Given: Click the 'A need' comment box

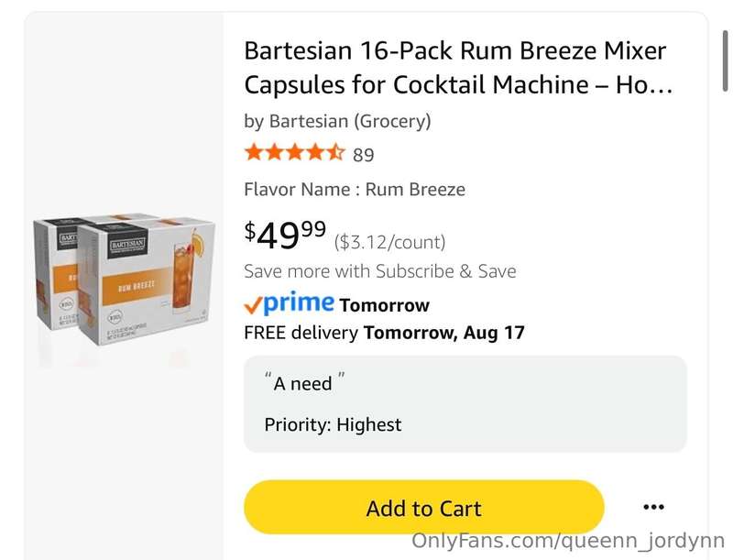Looking at the screenshot, I should point(465,404).
